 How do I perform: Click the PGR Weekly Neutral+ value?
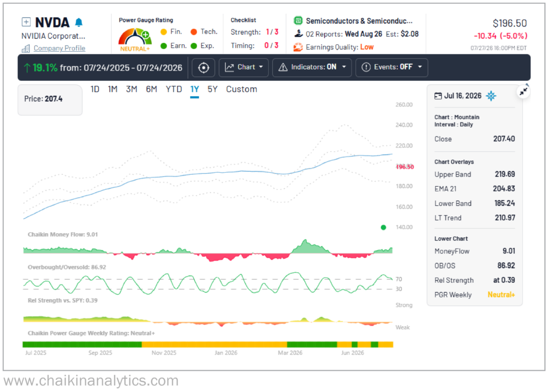(501, 295)
